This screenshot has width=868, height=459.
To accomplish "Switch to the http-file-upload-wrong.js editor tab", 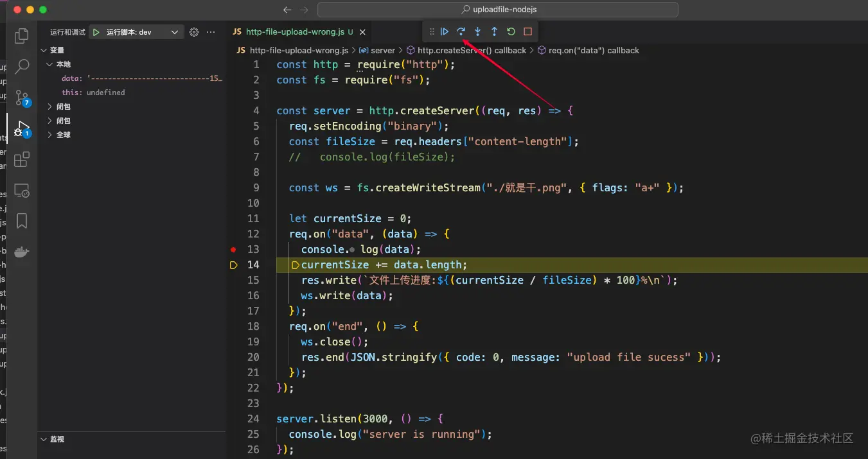I will point(300,32).
